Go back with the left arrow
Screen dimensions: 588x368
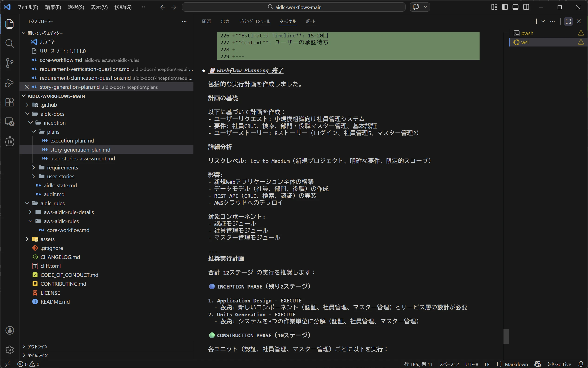point(163,7)
